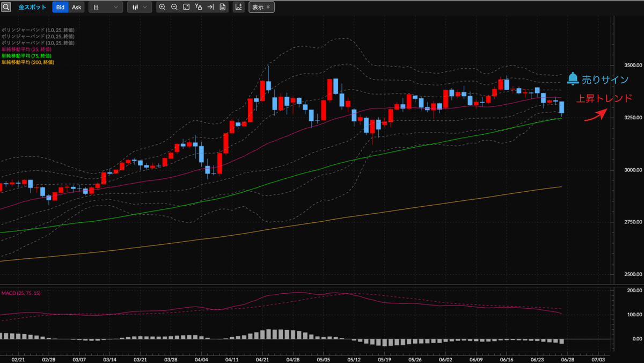This screenshot has width=644, height=363.
Task: Click the green 単純移動平均 (75, 終値) label
Action: [26, 56]
